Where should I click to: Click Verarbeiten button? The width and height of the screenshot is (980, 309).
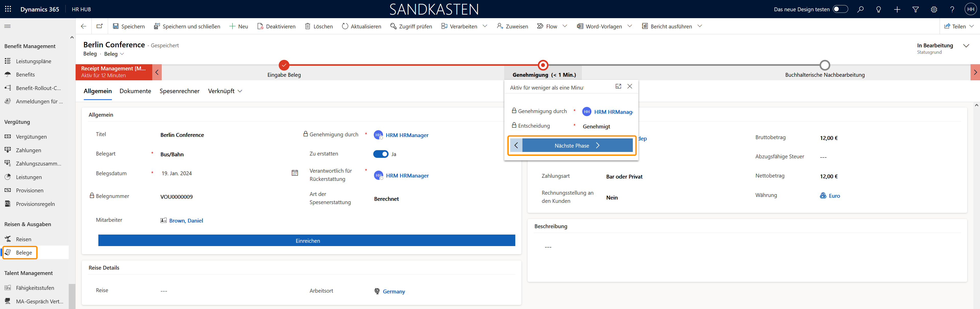[x=459, y=26]
